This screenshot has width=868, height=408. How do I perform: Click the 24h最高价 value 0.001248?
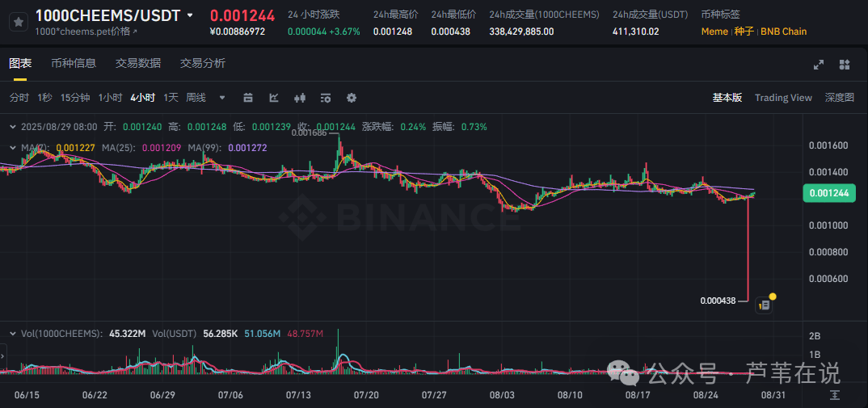(x=393, y=32)
